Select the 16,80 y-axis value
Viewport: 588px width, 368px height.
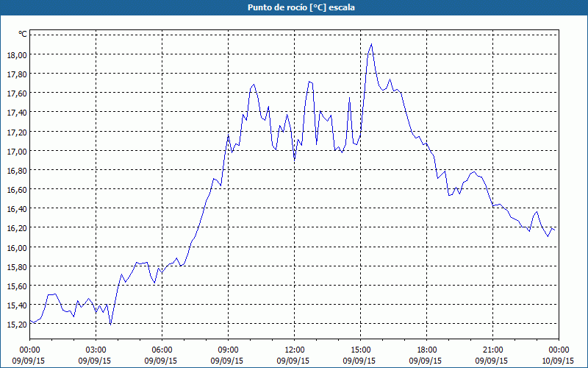tap(17, 170)
